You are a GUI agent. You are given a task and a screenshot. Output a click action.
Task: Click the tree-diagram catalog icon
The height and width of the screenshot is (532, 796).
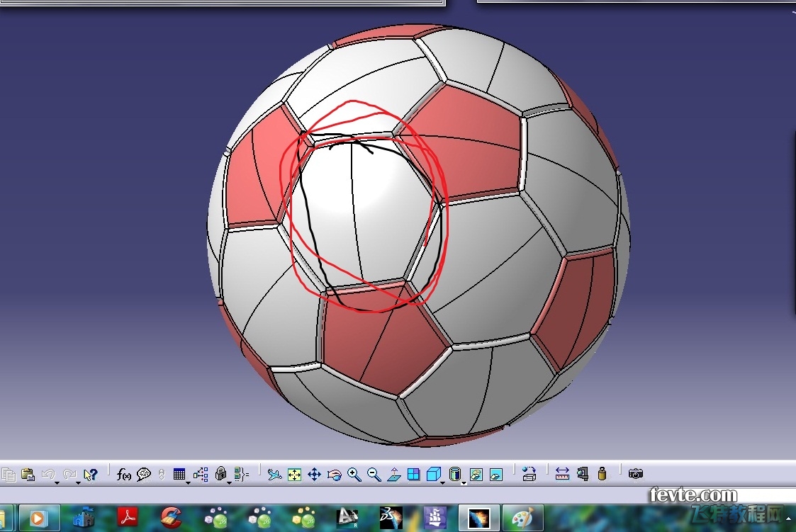[201, 474]
